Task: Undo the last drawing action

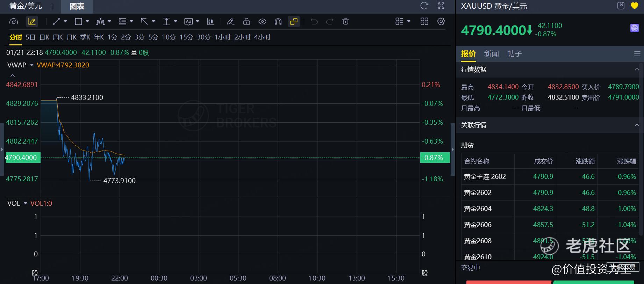Action: click(x=314, y=22)
